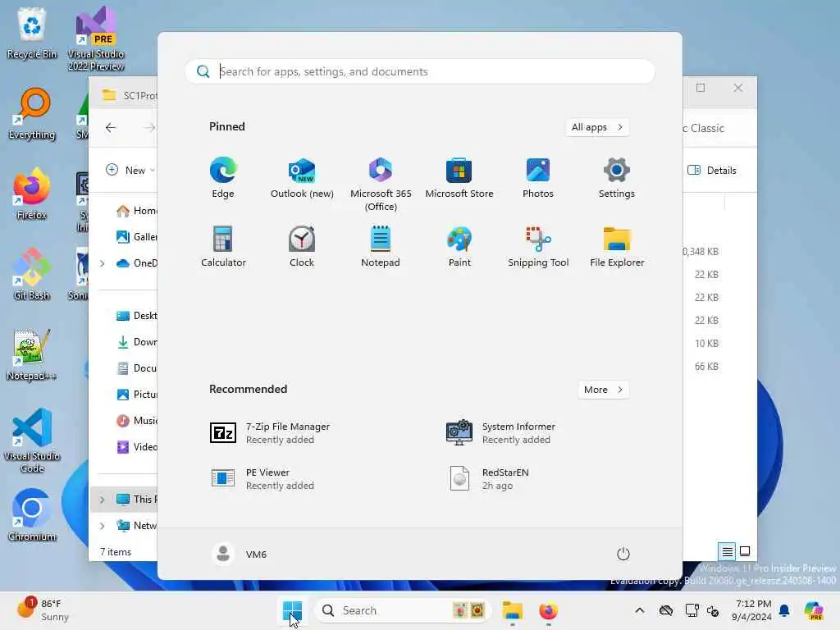Open Paint app
The height and width of the screenshot is (630, 840).
point(459,247)
